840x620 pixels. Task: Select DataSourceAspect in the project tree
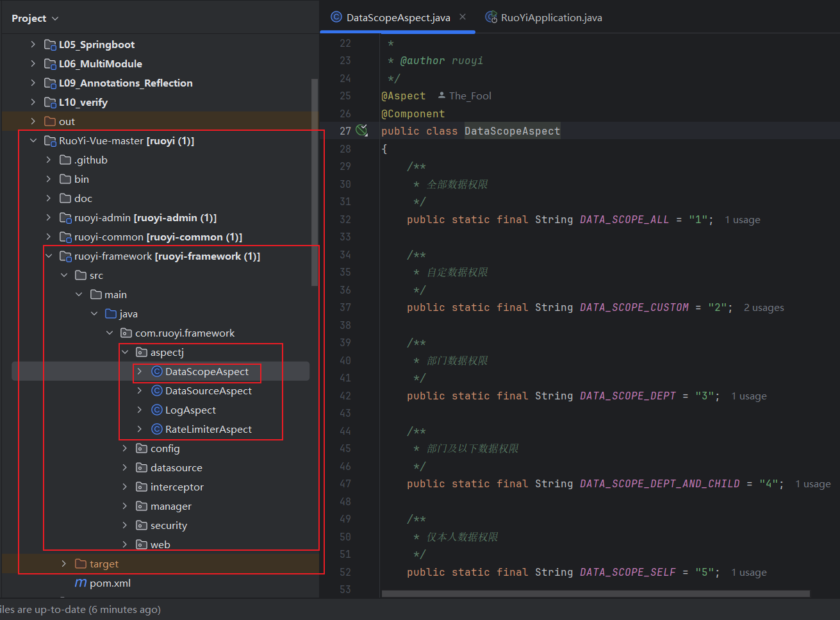[x=208, y=391]
